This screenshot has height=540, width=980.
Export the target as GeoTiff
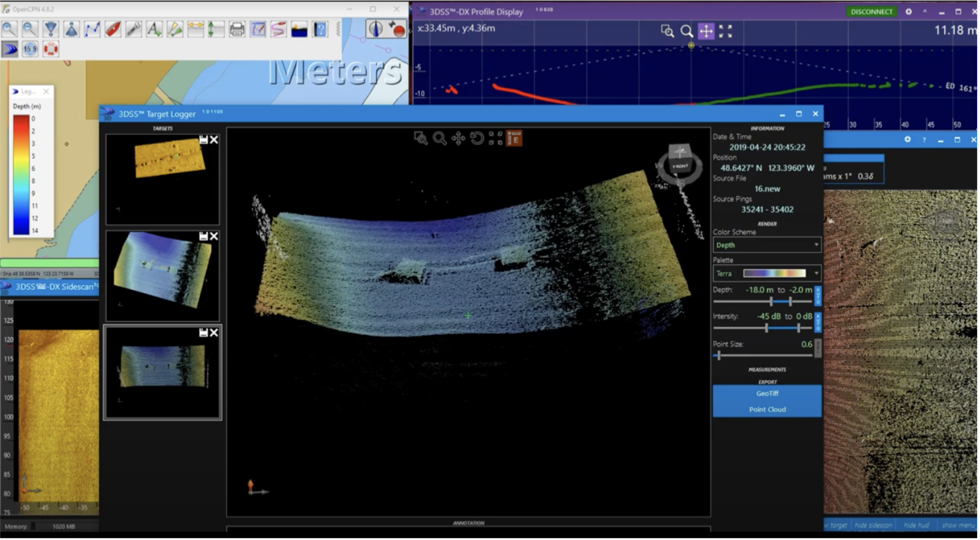pos(767,393)
